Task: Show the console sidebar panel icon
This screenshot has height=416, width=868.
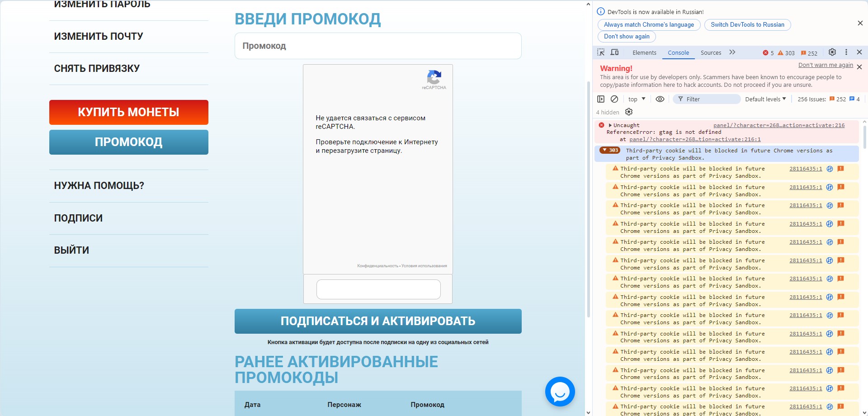Action: (601, 99)
